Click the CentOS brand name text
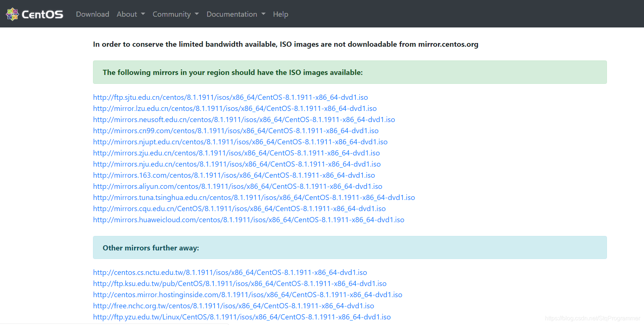The image size is (644, 325). point(43,14)
